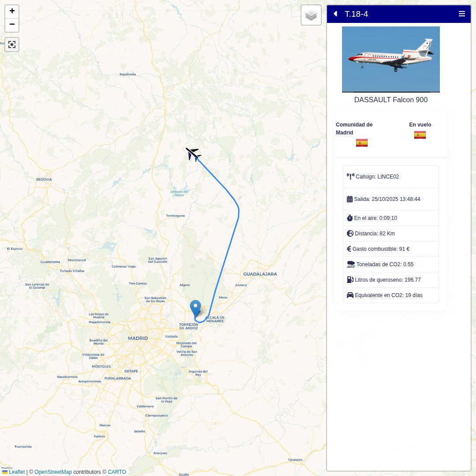The image size is (476, 476).
Task: Click the airplane icon on the map
Action: 193,154
